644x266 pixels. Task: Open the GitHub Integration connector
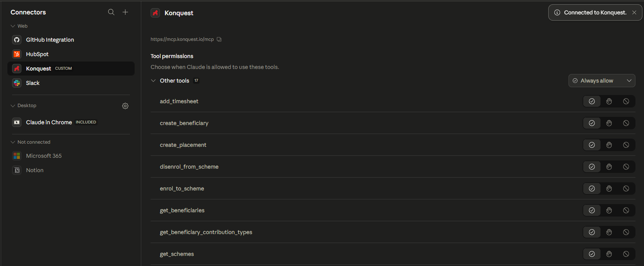tap(50, 40)
